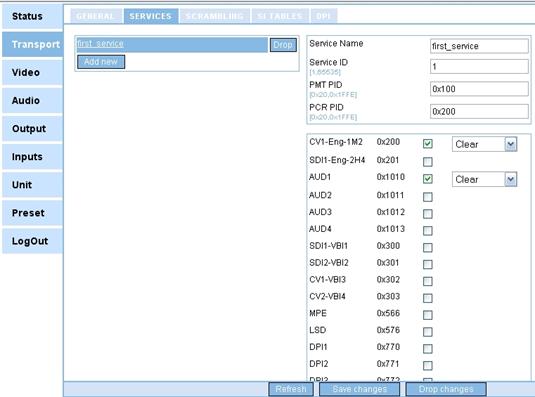535x397 pixels.
Task: Switch to the SI Tables tab
Action: point(280,16)
